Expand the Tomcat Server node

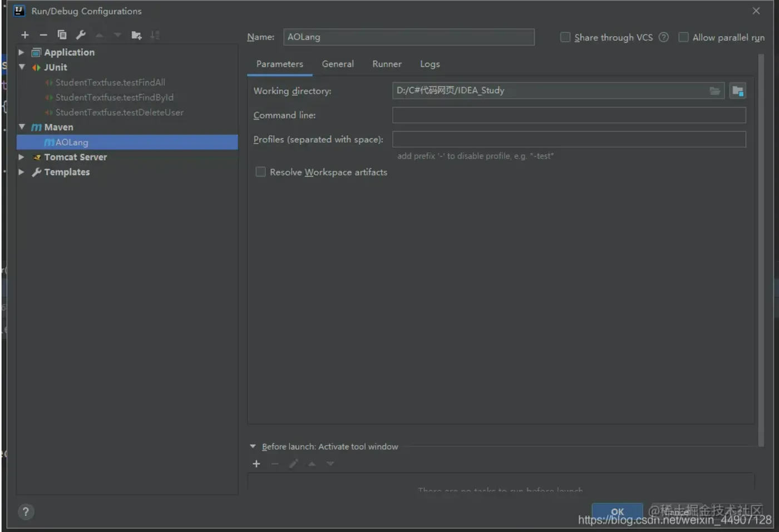tap(21, 157)
